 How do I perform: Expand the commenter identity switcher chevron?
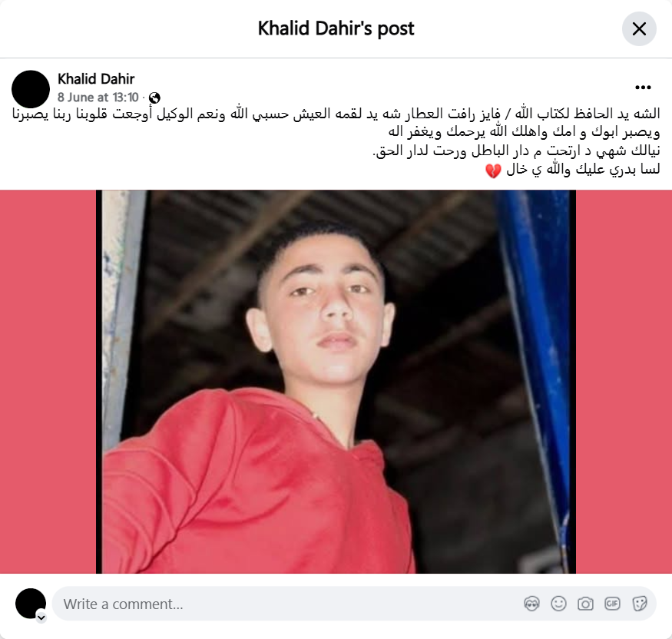point(41,617)
